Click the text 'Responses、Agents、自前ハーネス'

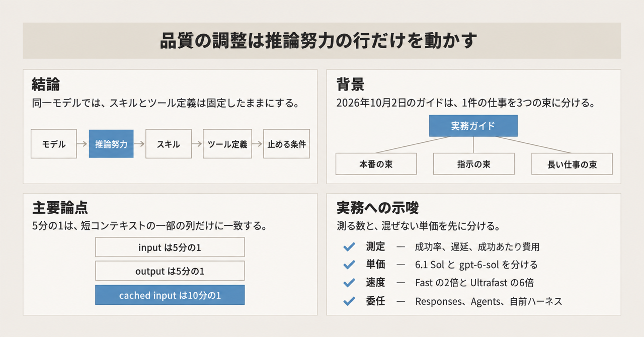point(489,302)
